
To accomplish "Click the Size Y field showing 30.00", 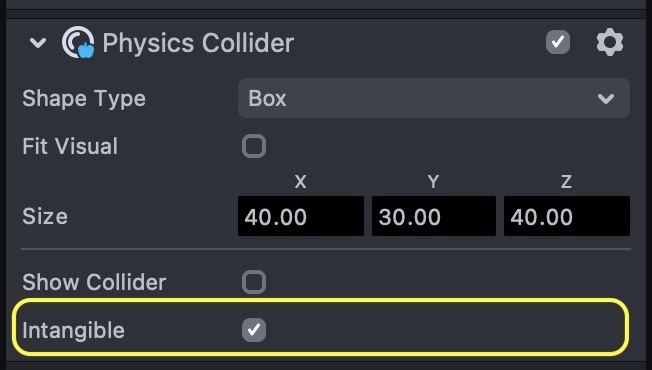I will point(434,216).
